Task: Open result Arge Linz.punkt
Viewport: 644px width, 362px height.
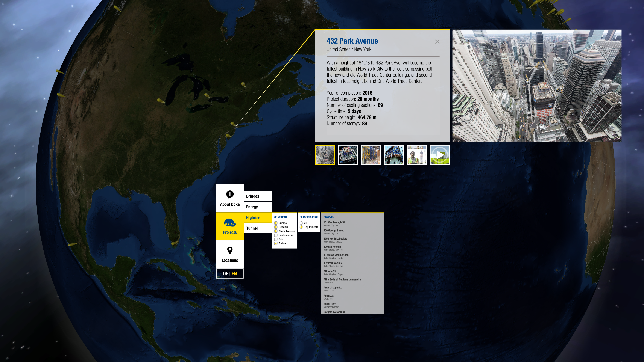Action: pyautogui.click(x=352, y=289)
